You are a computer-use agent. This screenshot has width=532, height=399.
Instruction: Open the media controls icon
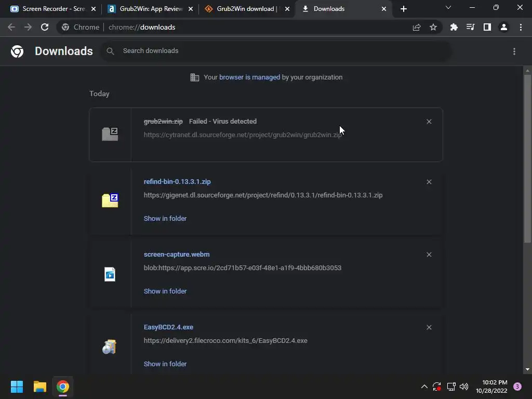[470, 27]
